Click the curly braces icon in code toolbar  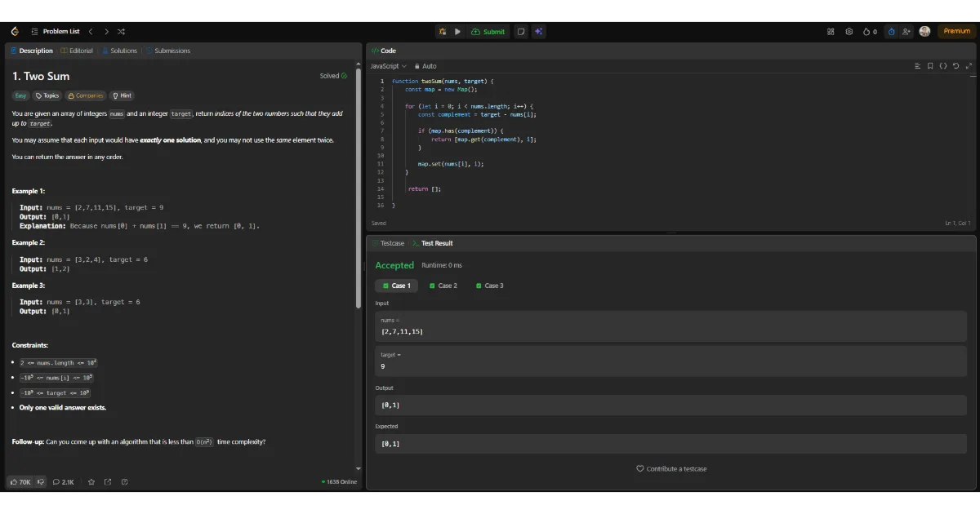tap(943, 66)
